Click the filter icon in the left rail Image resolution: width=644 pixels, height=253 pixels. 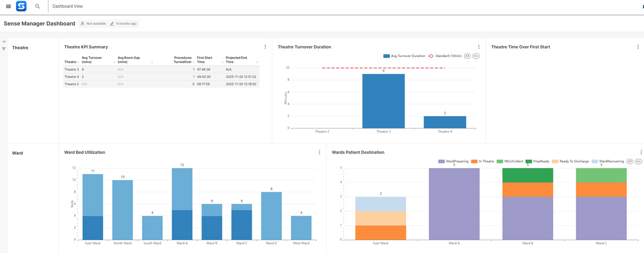4,49
